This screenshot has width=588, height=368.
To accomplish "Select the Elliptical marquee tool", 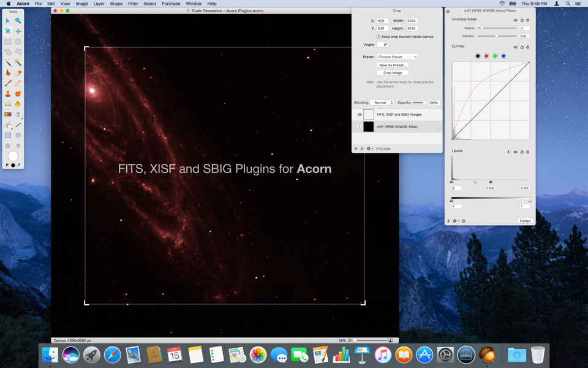I will (18, 42).
